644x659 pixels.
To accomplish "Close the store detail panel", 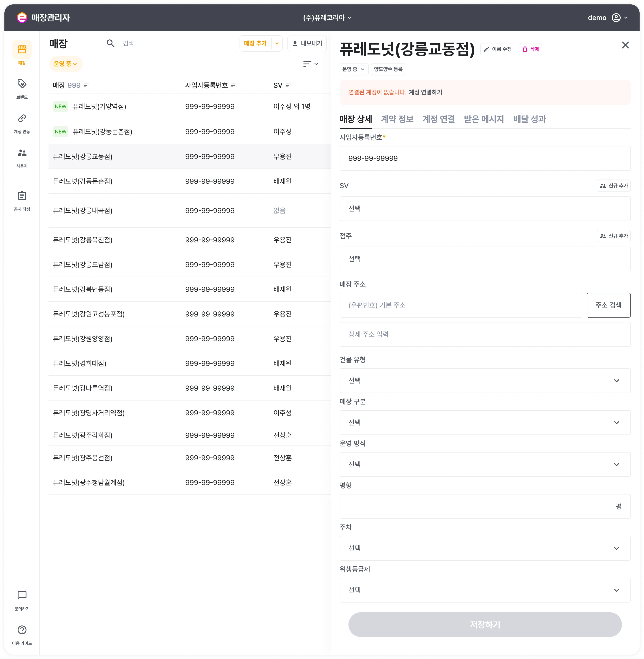I will [625, 45].
